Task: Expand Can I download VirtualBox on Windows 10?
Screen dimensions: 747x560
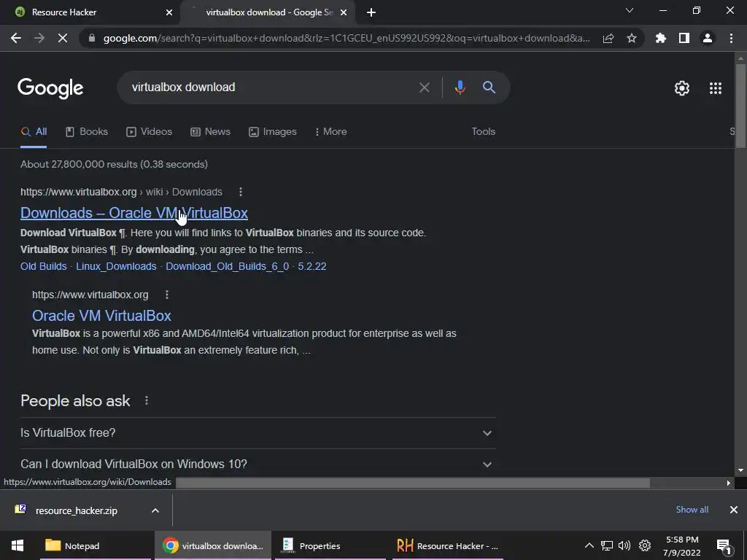Action: [x=258, y=464]
